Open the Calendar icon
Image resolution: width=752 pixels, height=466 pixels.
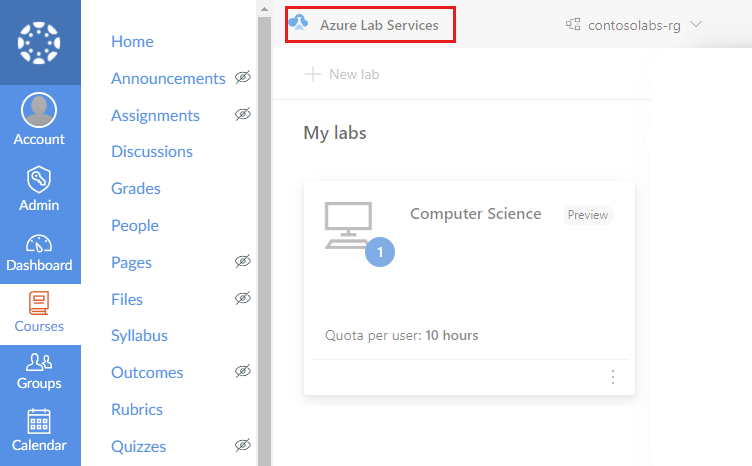pos(39,421)
